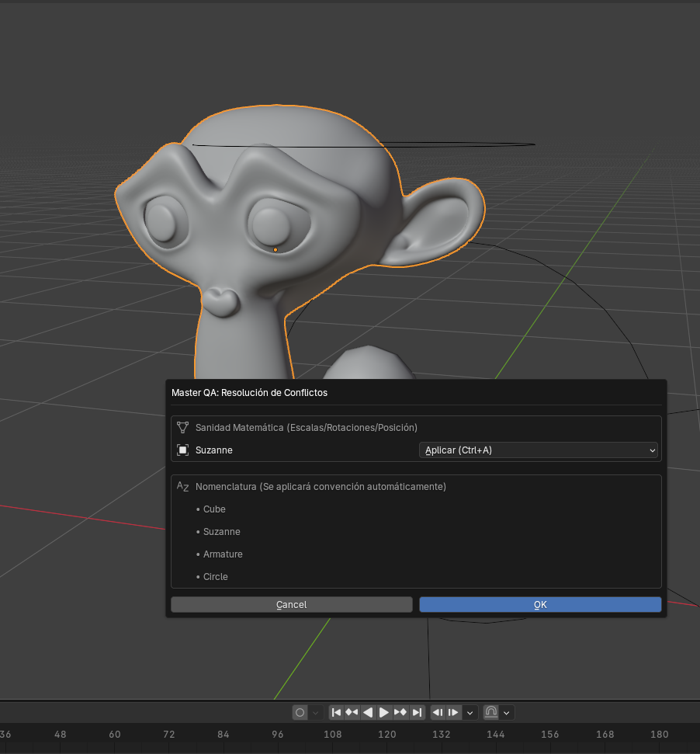Set the timeline to frame 48
Image resolution: width=700 pixels, height=754 pixels.
pos(60,735)
